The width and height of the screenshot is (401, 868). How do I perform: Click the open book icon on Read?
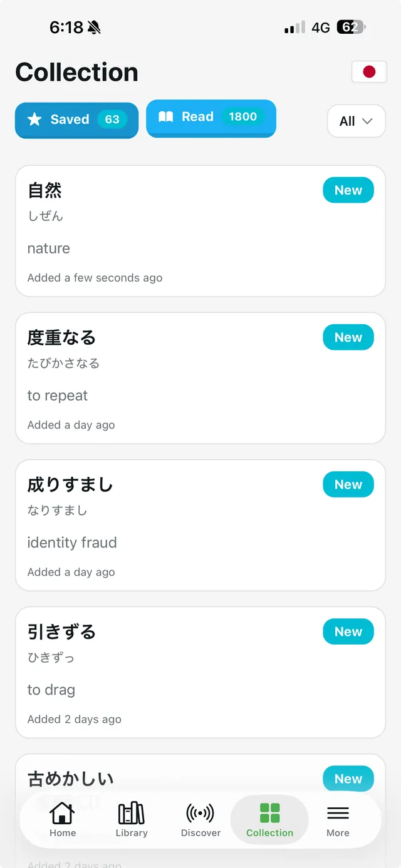click(x=165, y=116)
